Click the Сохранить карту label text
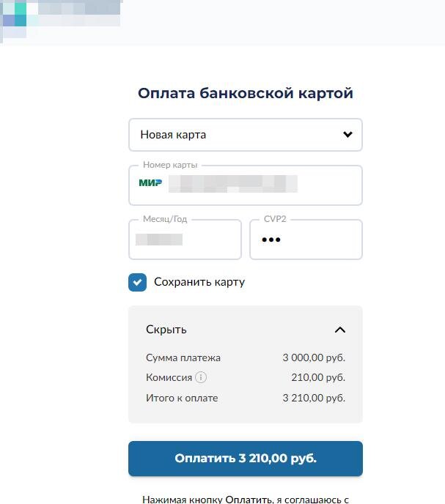The image size is (445, 504). (x=199, y=282)
